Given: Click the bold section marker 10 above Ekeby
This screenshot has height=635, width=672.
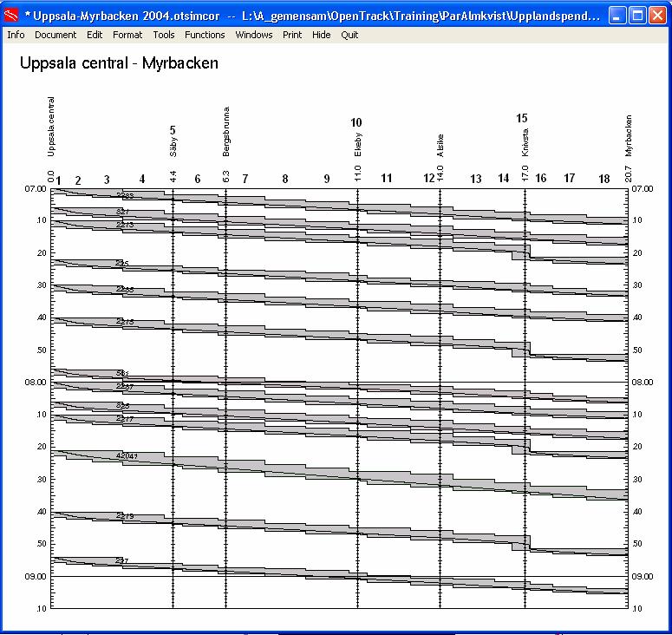Looking at the screenshot, I should coord(356,122).
